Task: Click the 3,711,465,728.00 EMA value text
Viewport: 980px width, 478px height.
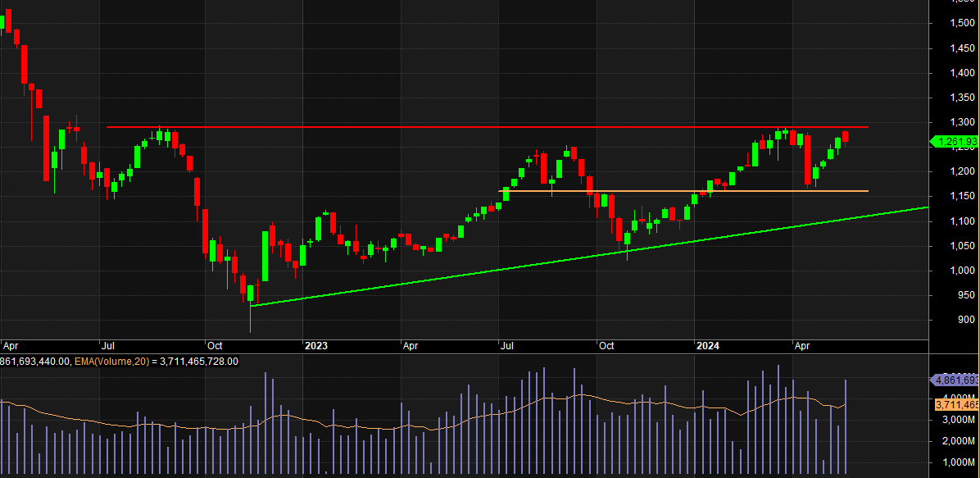Action: click(x=199, y=362)
